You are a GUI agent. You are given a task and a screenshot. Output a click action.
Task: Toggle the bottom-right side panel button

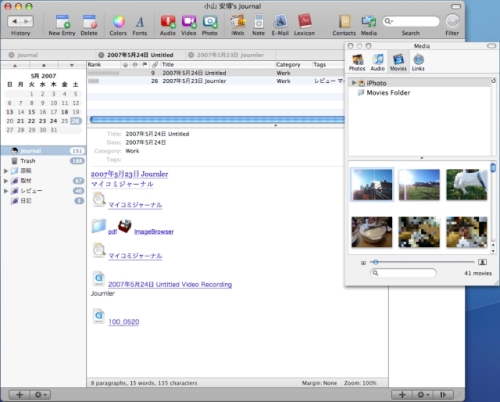point(443,395)
